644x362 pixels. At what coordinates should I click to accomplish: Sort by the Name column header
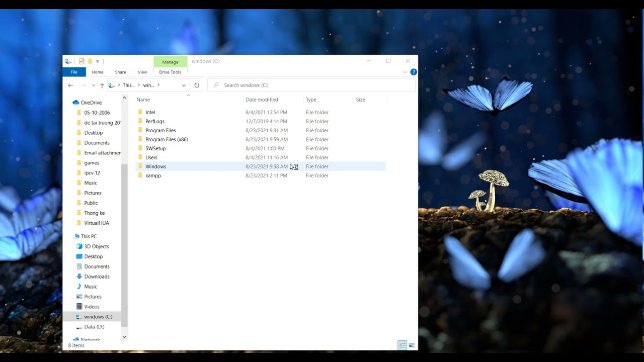pyautogui.click(x=189, y=100)
